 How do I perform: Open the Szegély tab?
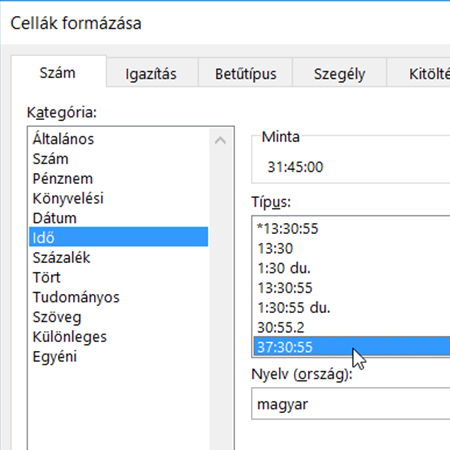(x=339, y=73)
